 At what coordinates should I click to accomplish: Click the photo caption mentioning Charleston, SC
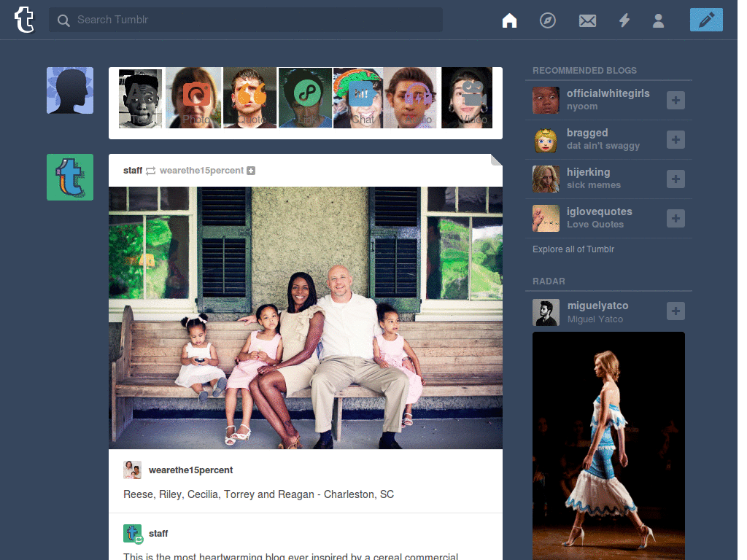coord(259,494)
